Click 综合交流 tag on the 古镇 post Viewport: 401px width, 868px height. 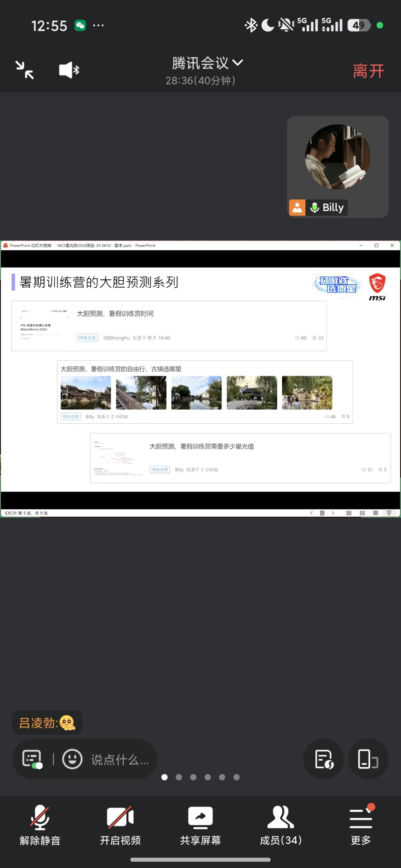pos(71,417)
